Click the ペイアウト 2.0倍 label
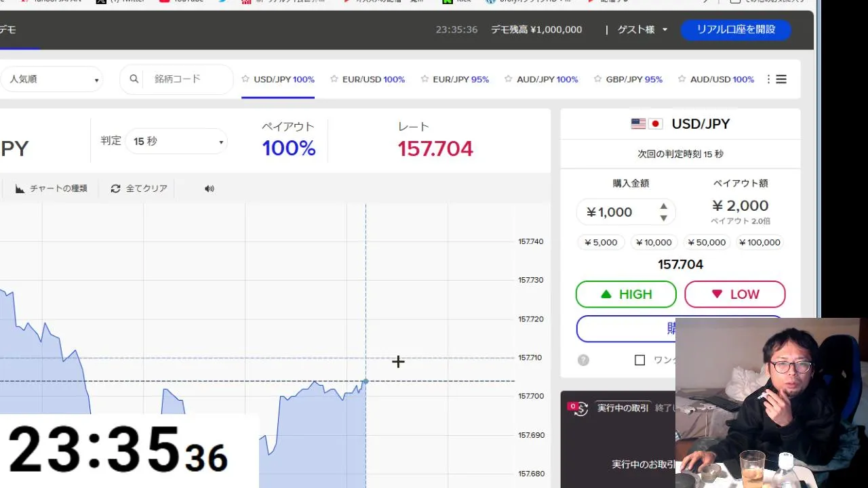The image size is (868, 488). [741, 221]
